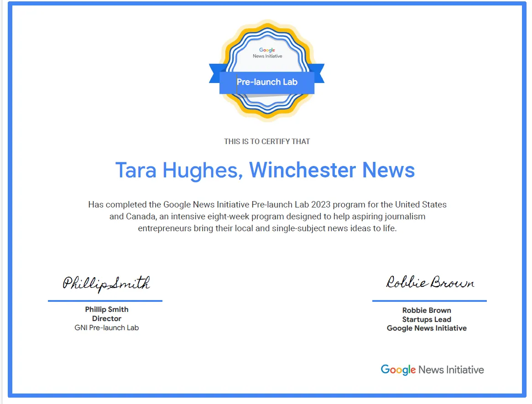Select the Startups Lead title text
Screen dimensions: 532x404
pos(427,319)
